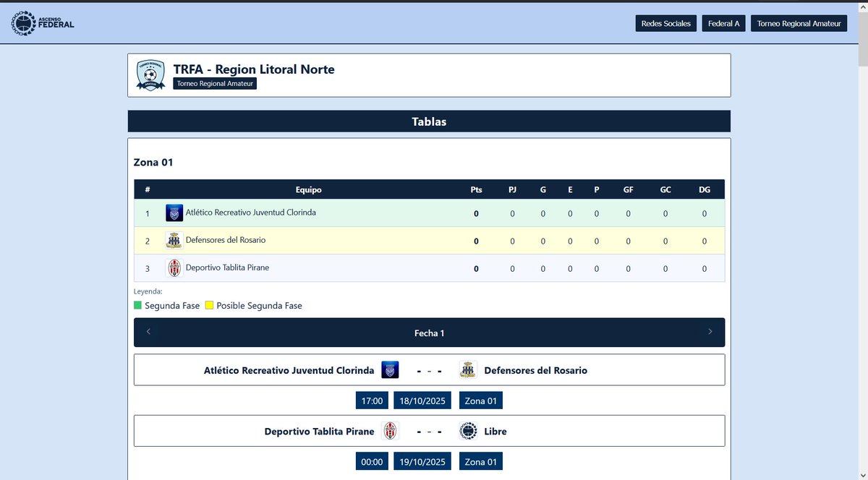
Task: Click the Torneo Regional Amateur shield badge
Action: coord(150,75)
